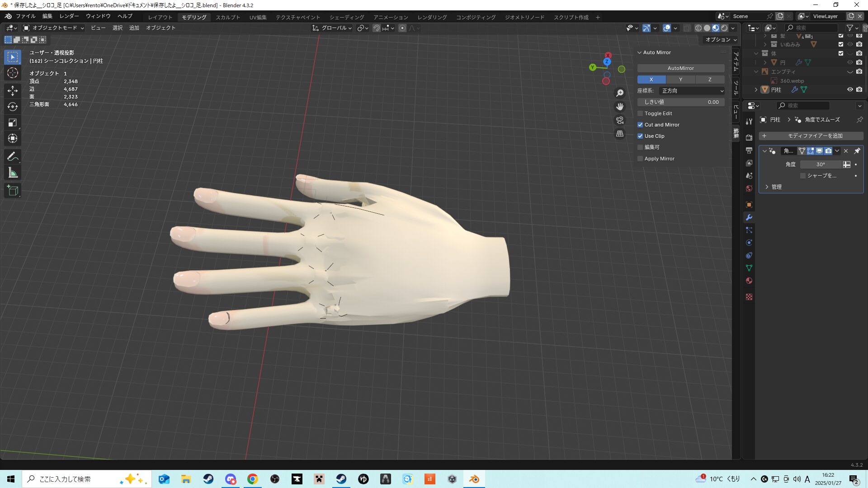The height and width of the screenshot is (488, 868).
Task: Select the Rotate tool
Action: (x=13, y=107)
